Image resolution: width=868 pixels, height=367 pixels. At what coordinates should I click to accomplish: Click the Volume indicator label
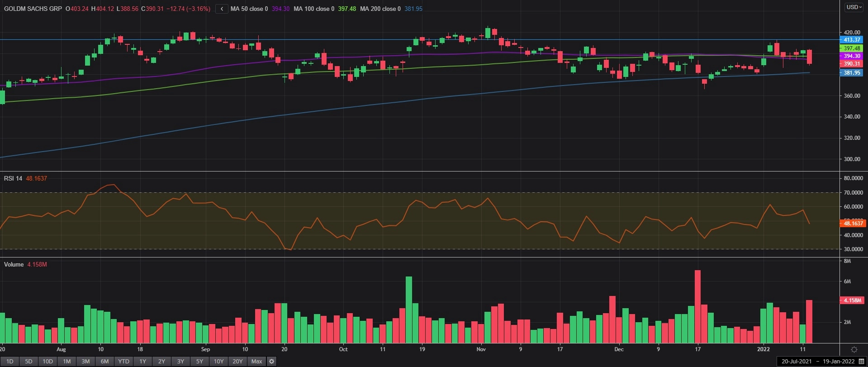pos(14,264)
